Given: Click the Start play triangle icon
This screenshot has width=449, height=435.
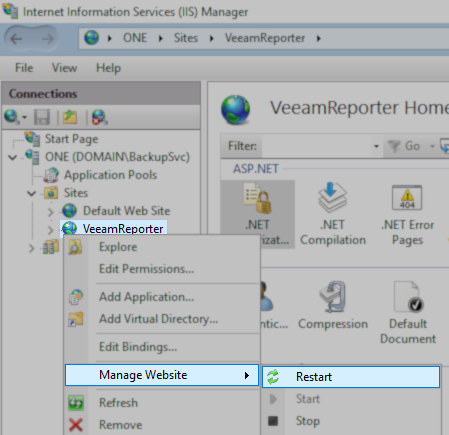Looking at the screenshot, I should tap(273, 399).
